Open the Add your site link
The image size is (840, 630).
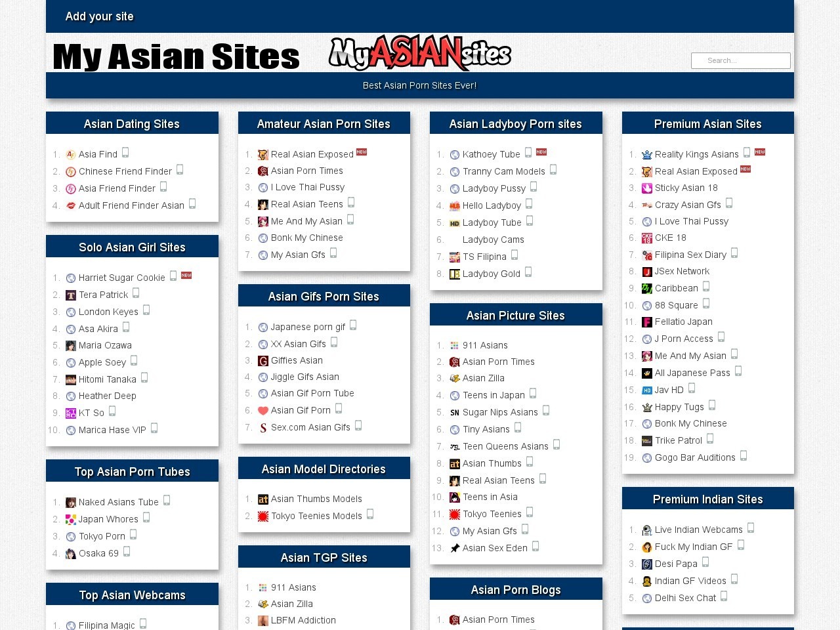(x=100, y=16)
